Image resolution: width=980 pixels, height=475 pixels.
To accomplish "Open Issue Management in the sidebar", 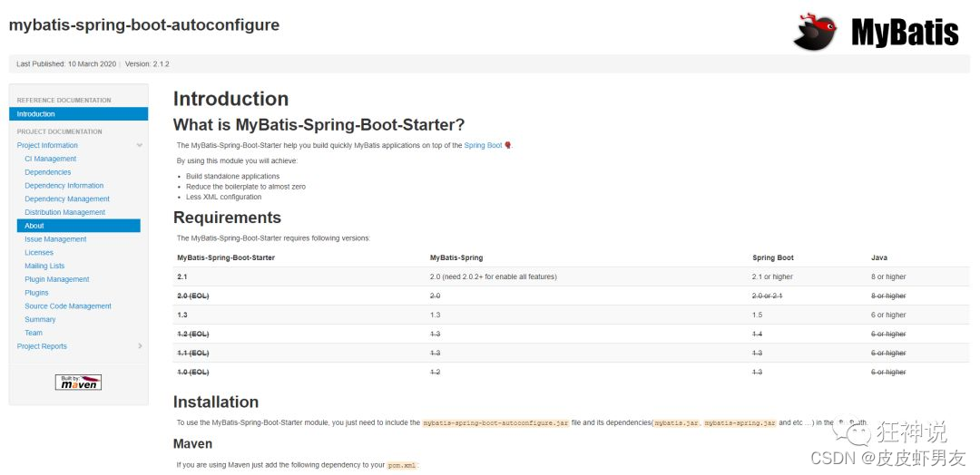I will pos(56,239).
